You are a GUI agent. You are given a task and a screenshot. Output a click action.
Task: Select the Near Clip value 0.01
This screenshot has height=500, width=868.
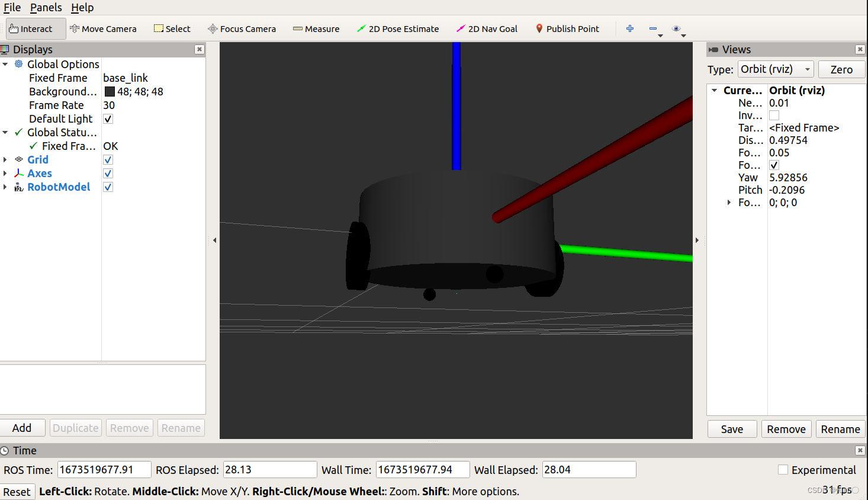coord(779,103)
